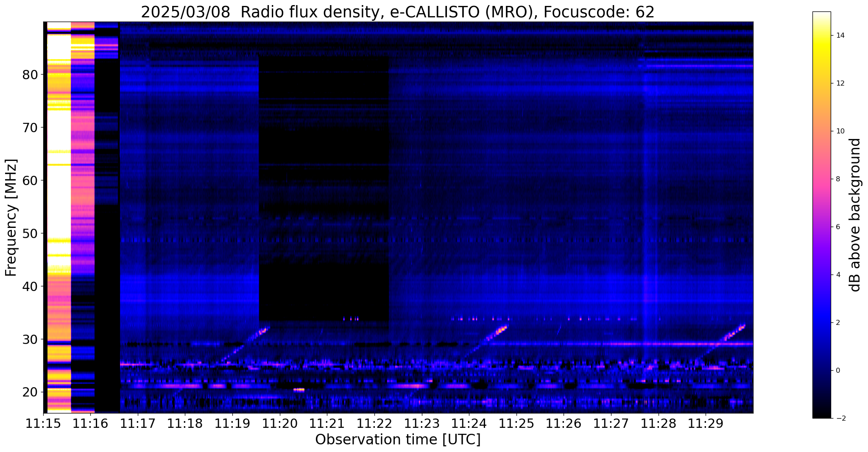Click the 20 MHz frequency tick label
This screenshot has height=452, width=868.
pos(30,392)
